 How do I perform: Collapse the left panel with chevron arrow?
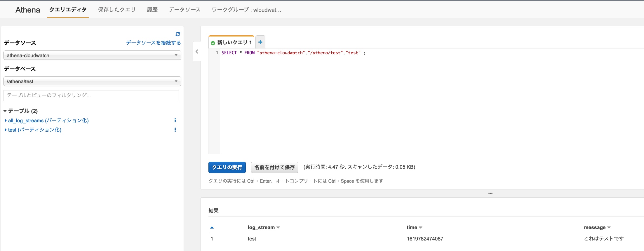(197, 51)
